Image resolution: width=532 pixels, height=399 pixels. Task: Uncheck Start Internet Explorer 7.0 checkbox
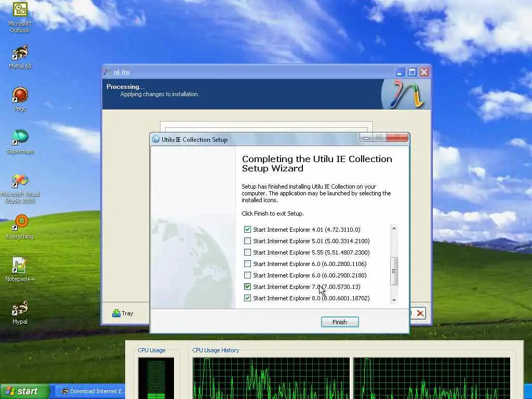pos(247,287)
